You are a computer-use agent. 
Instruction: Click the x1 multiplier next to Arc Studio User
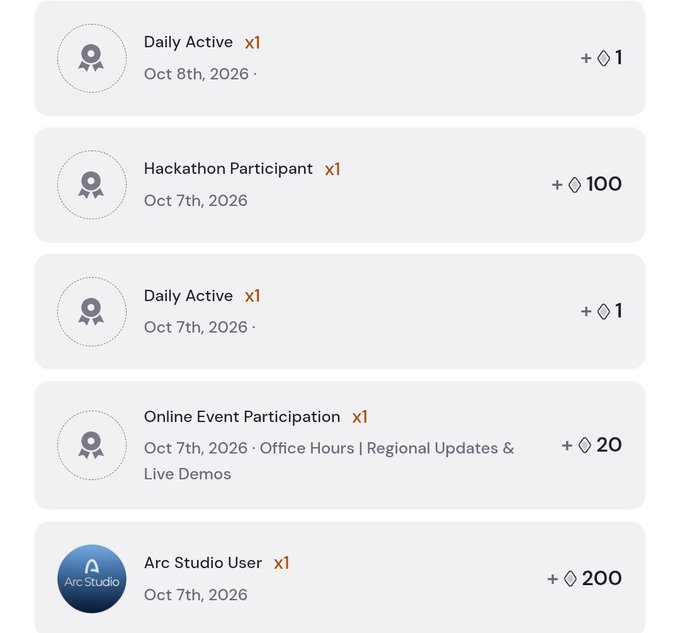[281, 564]
